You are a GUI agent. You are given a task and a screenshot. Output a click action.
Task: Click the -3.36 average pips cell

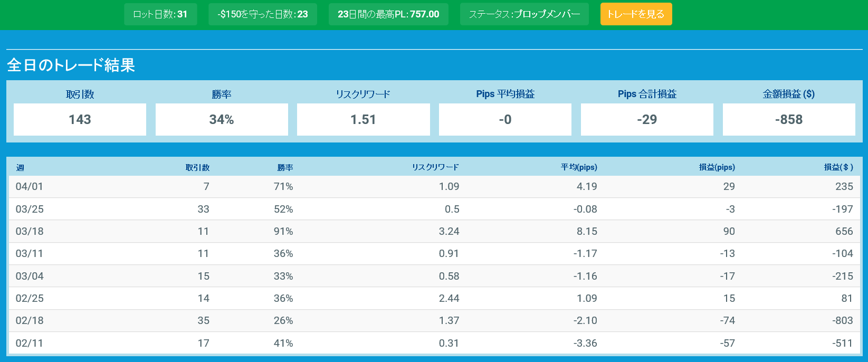[585, 343]
